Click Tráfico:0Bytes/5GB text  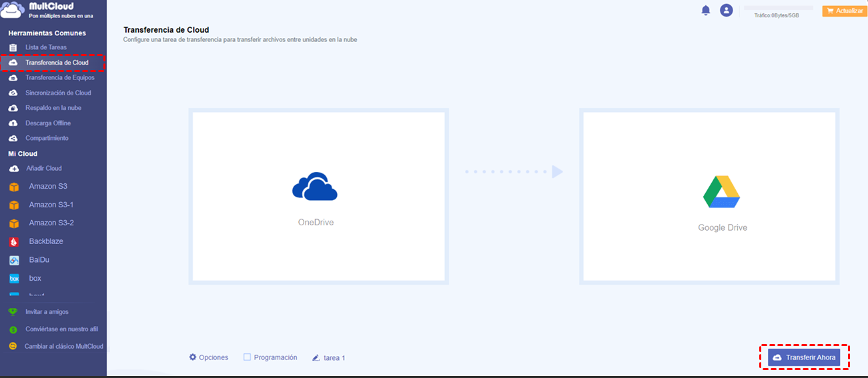click(777, 15)
